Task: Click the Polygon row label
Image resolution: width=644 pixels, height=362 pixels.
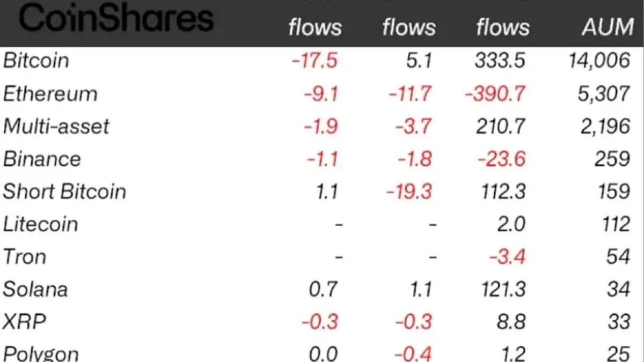Action: tap(41, 354)
